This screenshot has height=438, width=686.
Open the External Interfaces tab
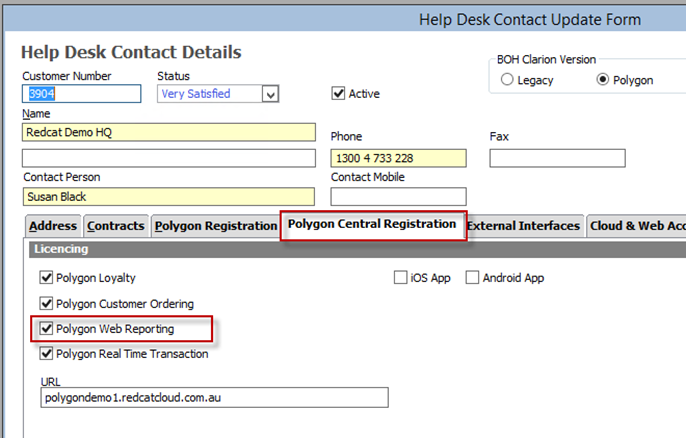coord(523,226)
